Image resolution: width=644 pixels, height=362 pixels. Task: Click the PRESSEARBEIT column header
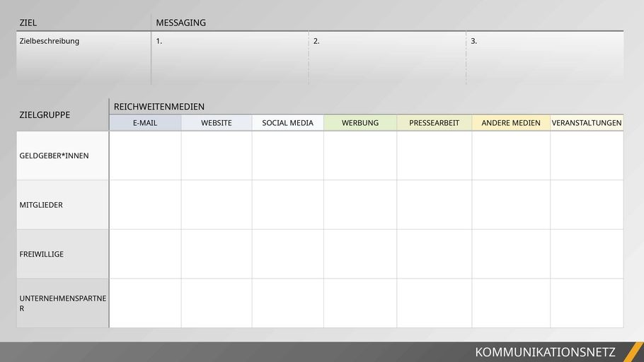point(434,123)
